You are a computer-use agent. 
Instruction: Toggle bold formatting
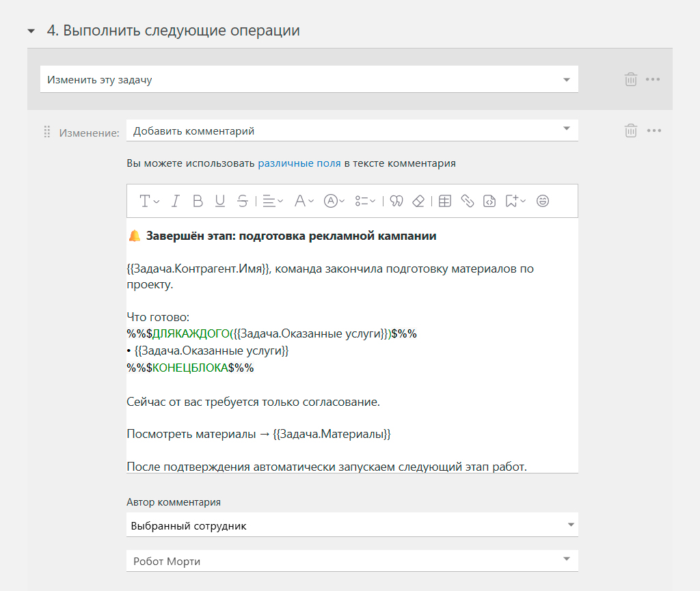coord(198,201)
